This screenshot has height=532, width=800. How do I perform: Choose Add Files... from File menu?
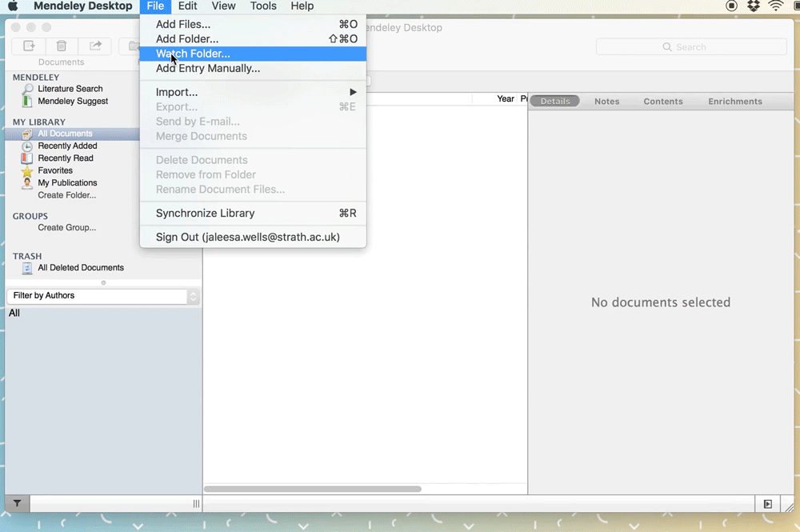(253, 24)
